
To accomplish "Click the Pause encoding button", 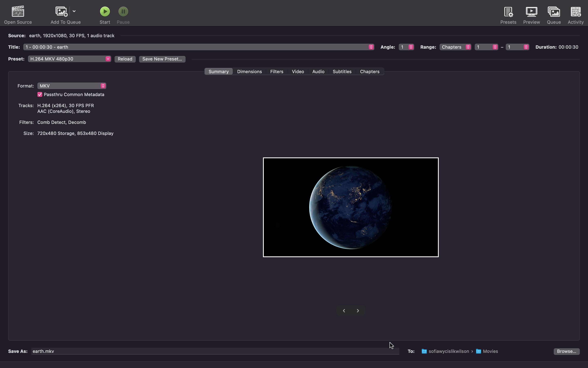I will pos(123,11).
